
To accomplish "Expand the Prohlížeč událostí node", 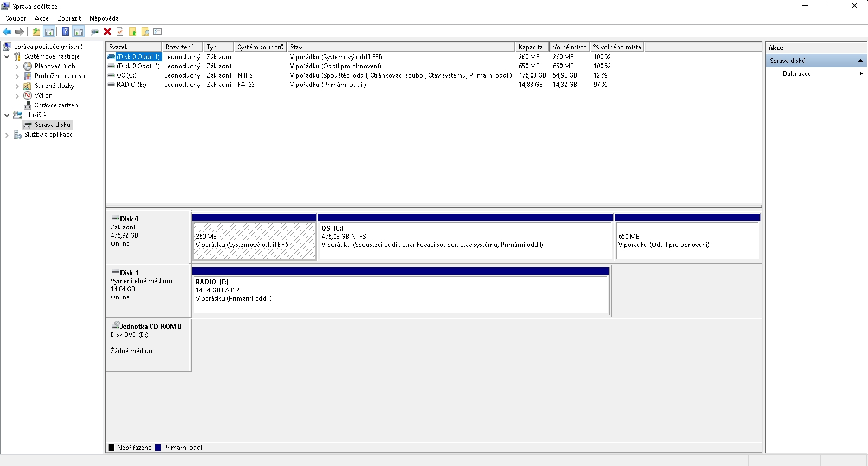I will (17, 76).
